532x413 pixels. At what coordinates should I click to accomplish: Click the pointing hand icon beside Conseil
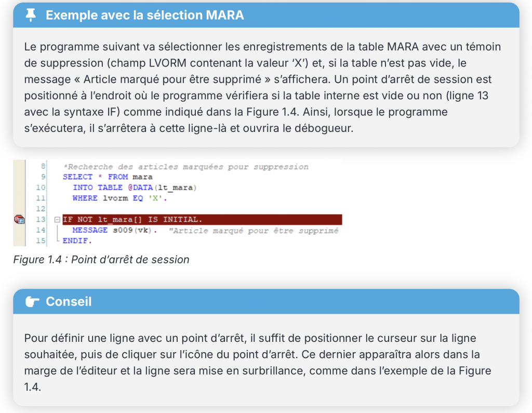pos(32,301)
